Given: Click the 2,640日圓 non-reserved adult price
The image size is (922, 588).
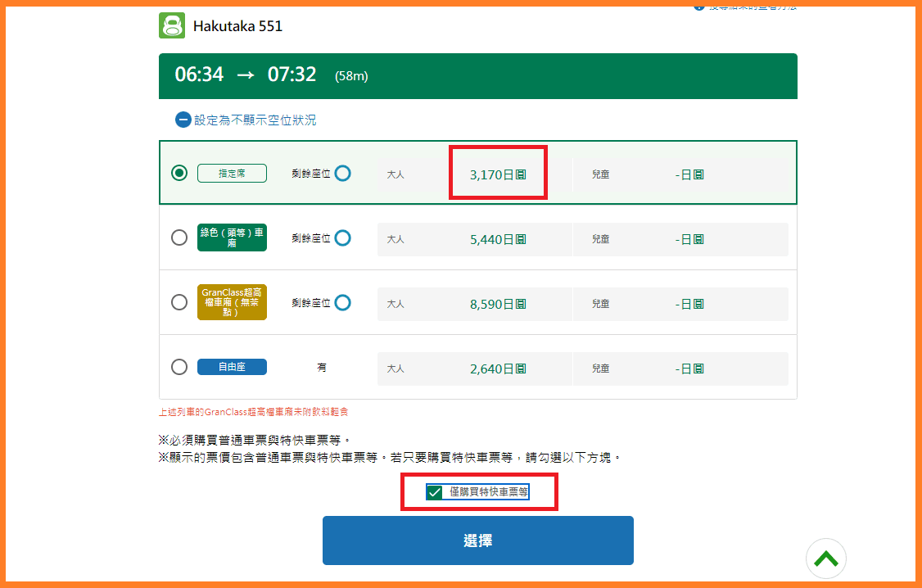Looking at the screenshot, I should pos(497,369).
